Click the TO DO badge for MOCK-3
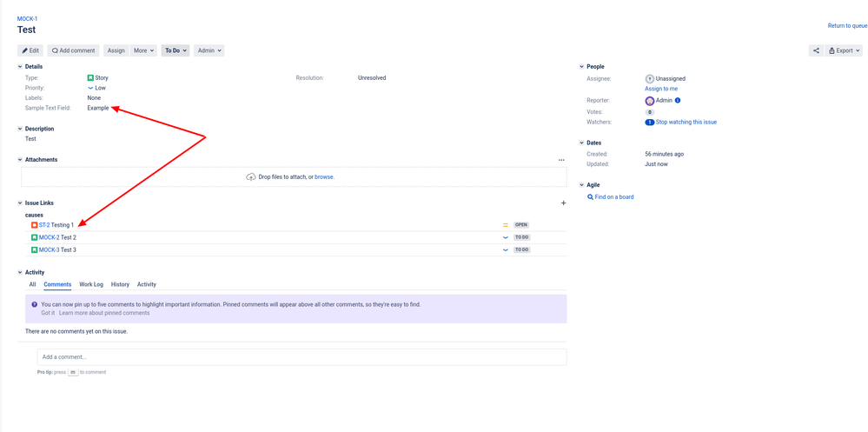Viewport: 868px width, 432px height. point(521,249)
